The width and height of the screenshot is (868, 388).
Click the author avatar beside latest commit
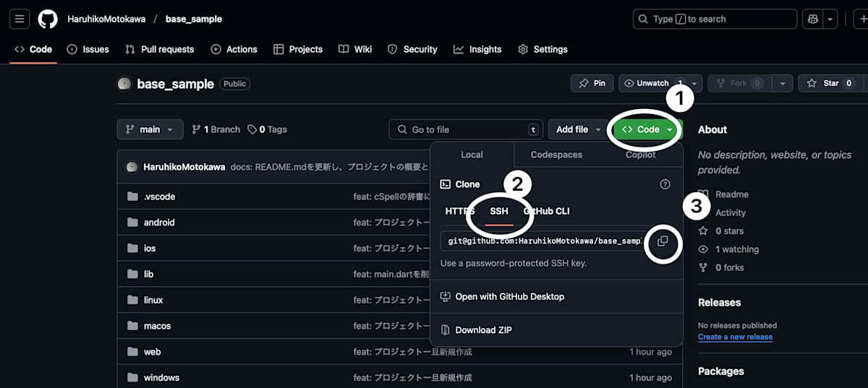(x=132, y=167)
